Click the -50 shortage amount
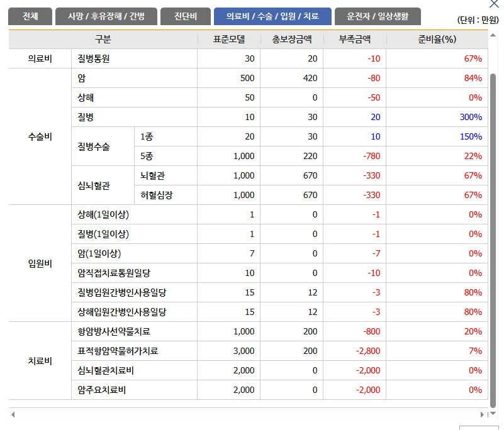The height and width of the screenshot is (430, 504). (x=374, y=97)
